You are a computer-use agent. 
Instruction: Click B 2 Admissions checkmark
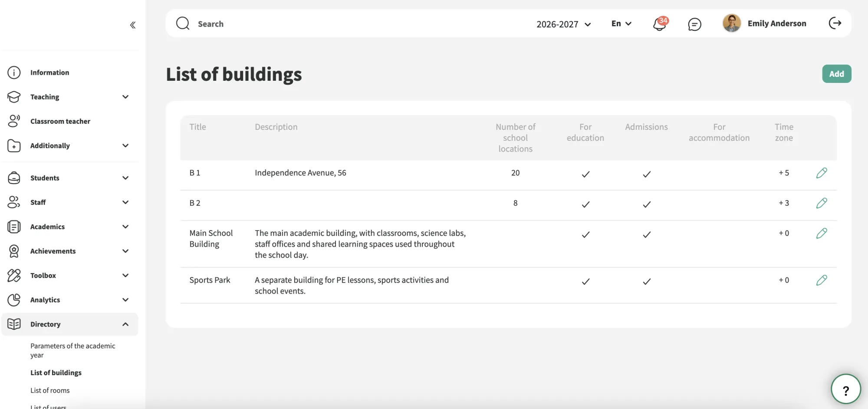[x=647, y=204]
